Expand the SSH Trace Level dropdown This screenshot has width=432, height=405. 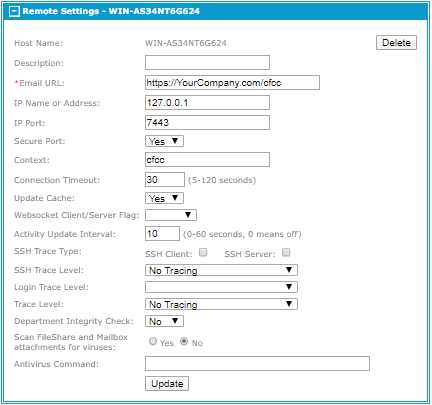pos(221,270)
